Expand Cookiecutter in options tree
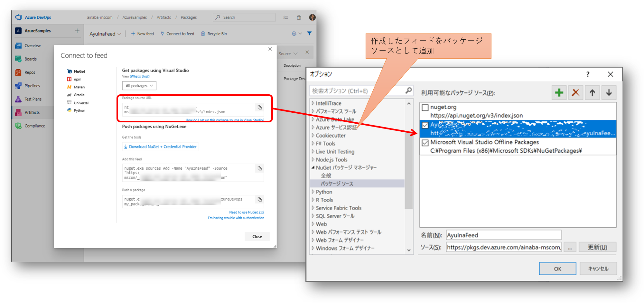The image size is (644, 303). (x=313, y=136)
